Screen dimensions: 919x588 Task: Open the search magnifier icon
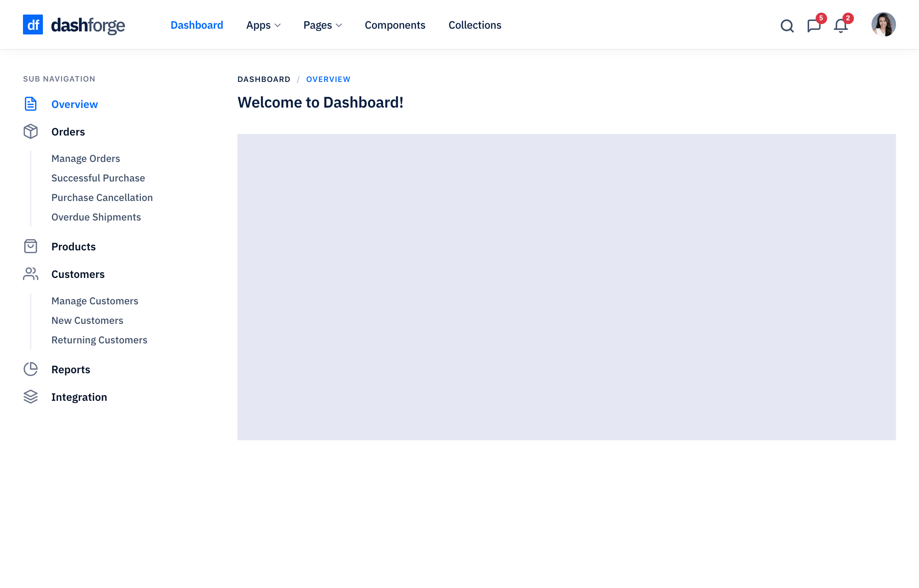point(787,26)
